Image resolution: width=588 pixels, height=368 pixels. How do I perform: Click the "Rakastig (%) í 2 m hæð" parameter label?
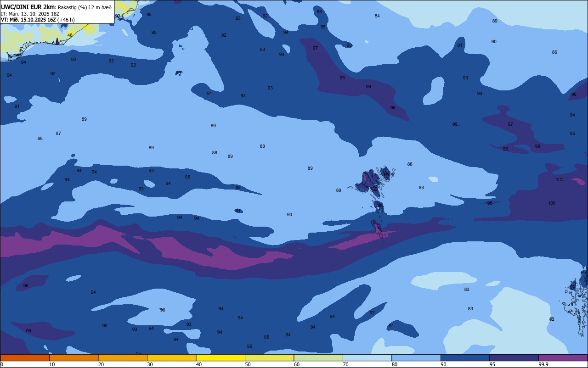pos(85,7)
